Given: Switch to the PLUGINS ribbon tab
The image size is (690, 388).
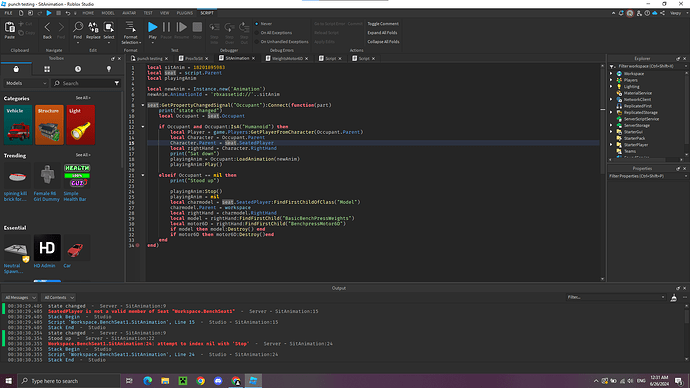Looking at the screenshot, I should tap(184, 13).
